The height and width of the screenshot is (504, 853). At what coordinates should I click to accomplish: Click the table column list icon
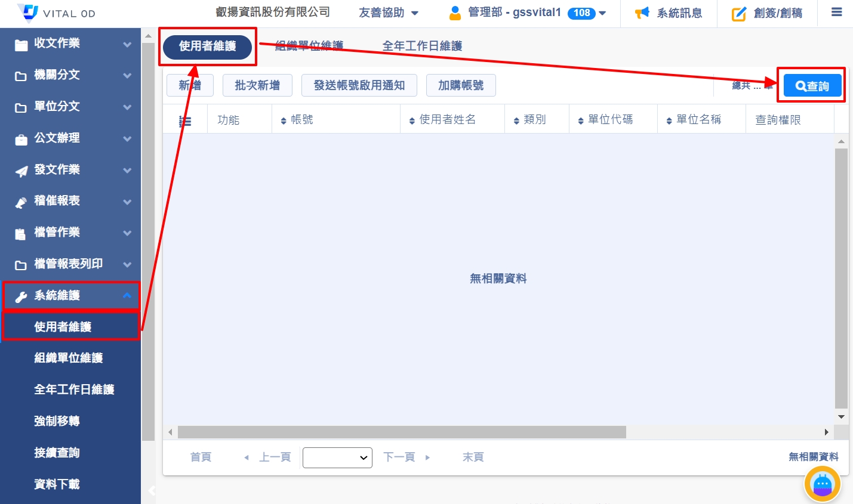pos(185,120)
